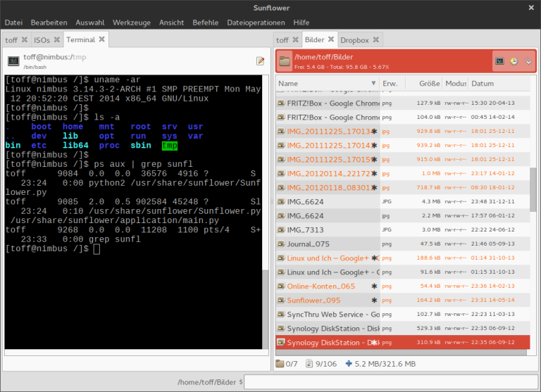Close the right-panel toff tab
The height and width of the screenshot is (392, 541).
pos(296,39)
